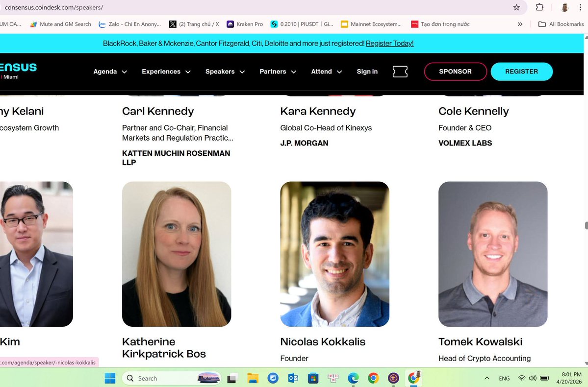Open the pink tiles app on the taskbar
This screenshot has height=387, width=588.
click(333, 378)
